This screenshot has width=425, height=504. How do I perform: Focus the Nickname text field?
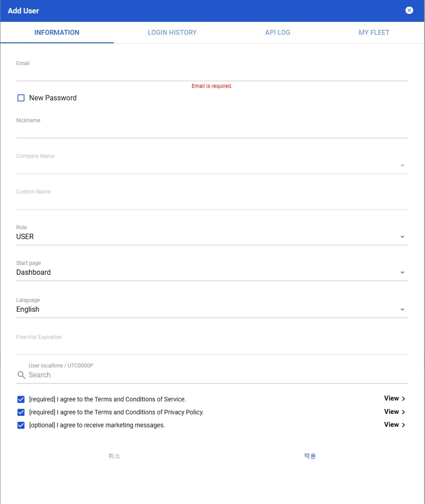pos(212,131)
